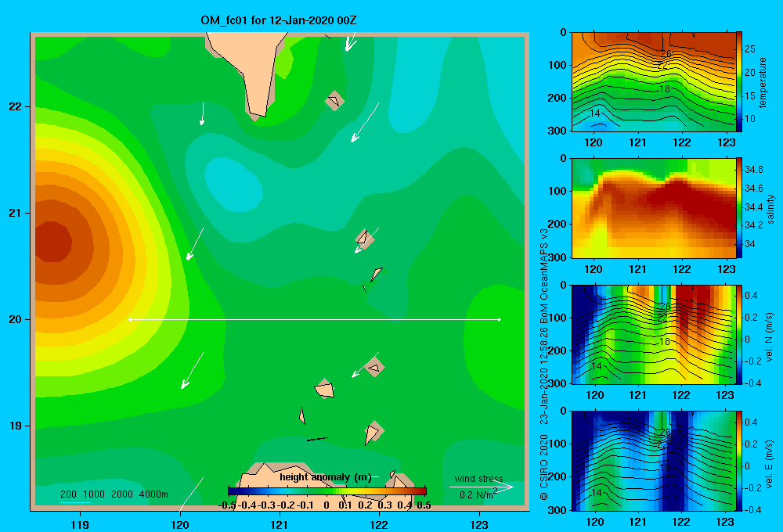This screenshot has height=532, width=783.
Task: Click longitude label 119 below the main map
Action: [80, 524]
